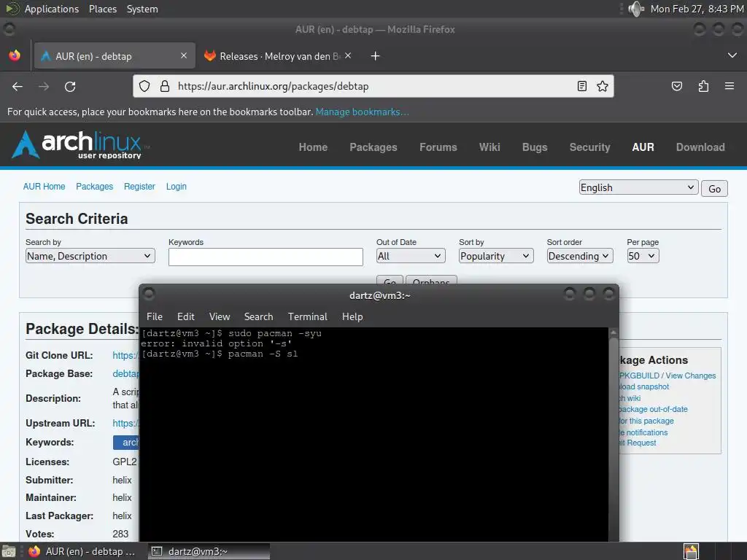The width and height of the screenshot is (747, 560).
Task: Open the tracking protection shield icon
Action: [x=144, y=86]
